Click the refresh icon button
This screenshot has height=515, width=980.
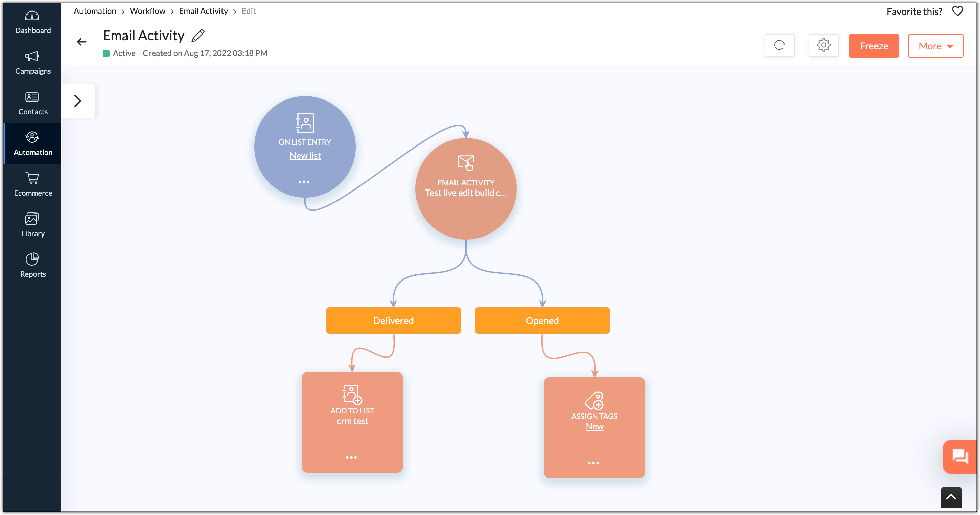pos(779,45)
